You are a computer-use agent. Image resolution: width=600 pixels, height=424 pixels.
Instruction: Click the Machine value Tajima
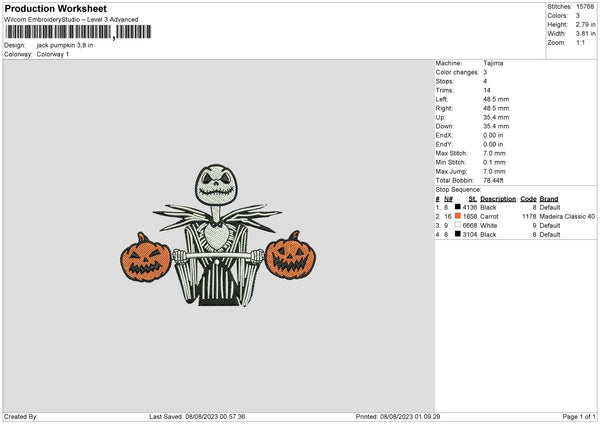(x=493, y=63)
